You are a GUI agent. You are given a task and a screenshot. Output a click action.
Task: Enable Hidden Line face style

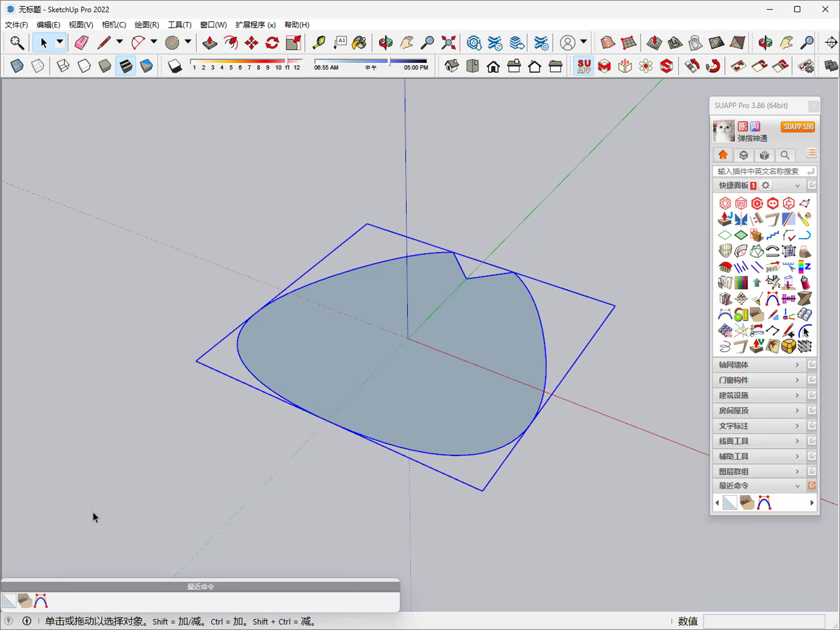point(84,66)
